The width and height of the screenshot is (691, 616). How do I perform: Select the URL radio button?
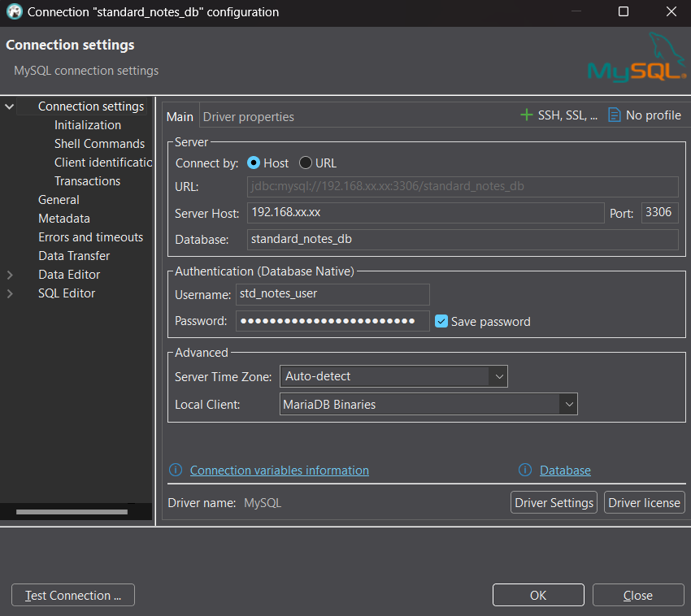click(x=306, y=163)
